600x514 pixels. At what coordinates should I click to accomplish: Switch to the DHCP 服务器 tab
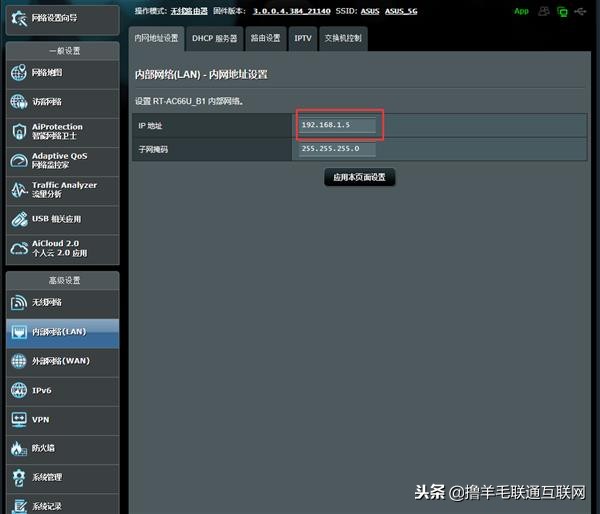click(214, 38)
